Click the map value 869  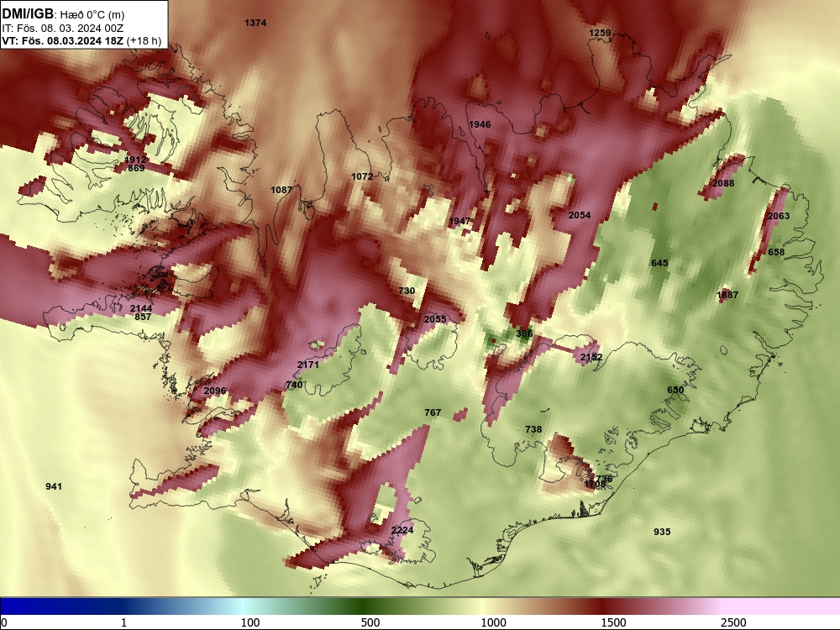[x=136, y=168]
